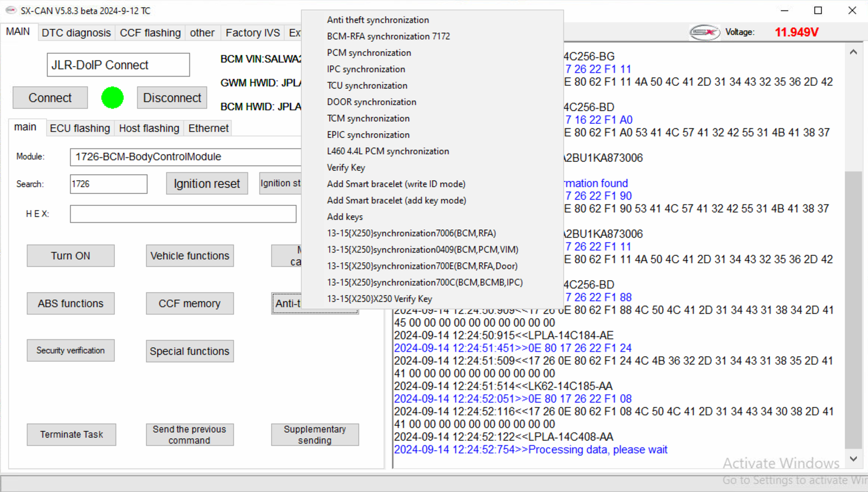This screenshot has width=868, height=492.
Task: Focus the Search field containing 1726
Action: (108, 184)
